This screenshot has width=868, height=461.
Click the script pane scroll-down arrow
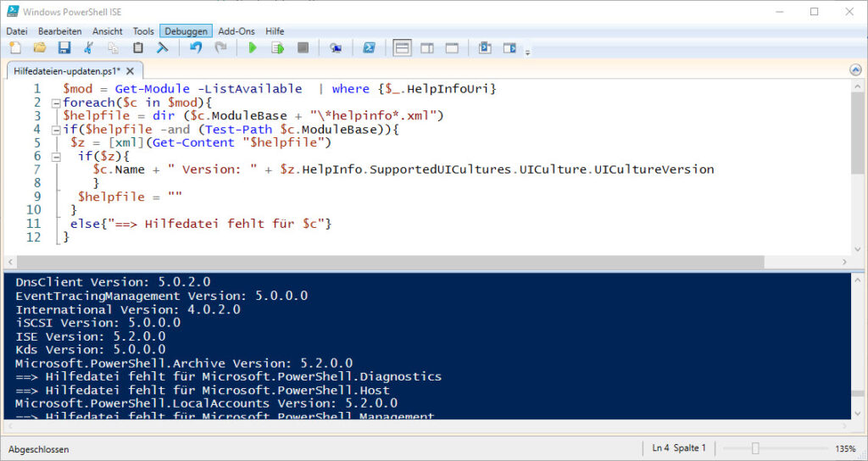tap(857, 250)
